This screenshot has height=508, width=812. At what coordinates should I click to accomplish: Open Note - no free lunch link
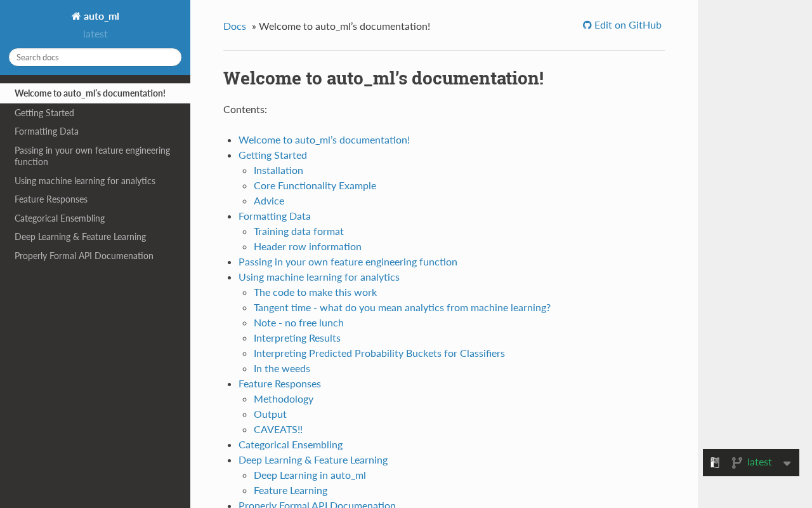click(299, 323)
